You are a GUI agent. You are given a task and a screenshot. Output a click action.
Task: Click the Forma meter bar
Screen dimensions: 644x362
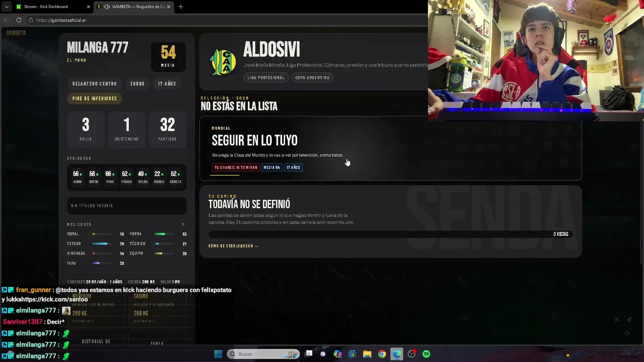(164, 234)
